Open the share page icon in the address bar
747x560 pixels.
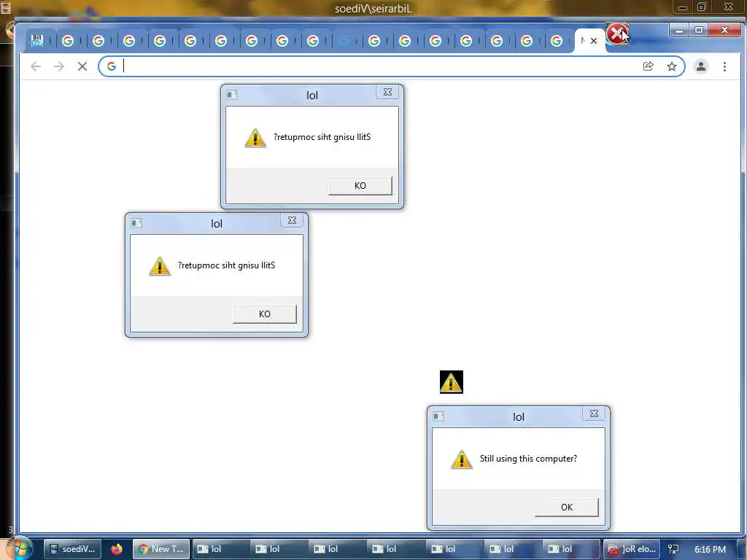point(648,66)
